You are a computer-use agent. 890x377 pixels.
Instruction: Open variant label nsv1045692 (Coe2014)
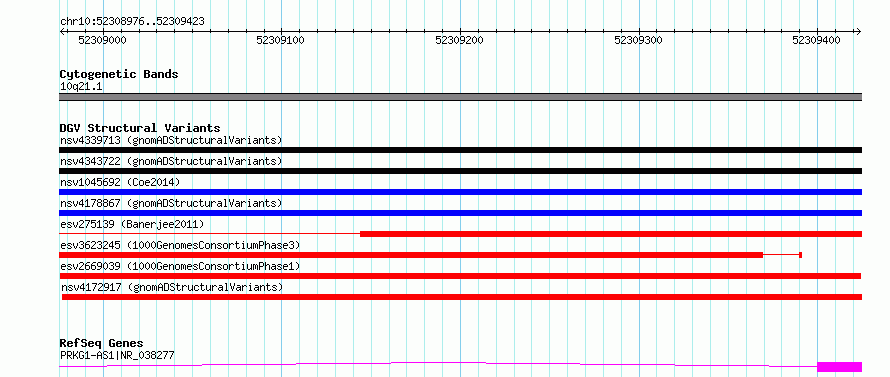[x=119, y=182]
